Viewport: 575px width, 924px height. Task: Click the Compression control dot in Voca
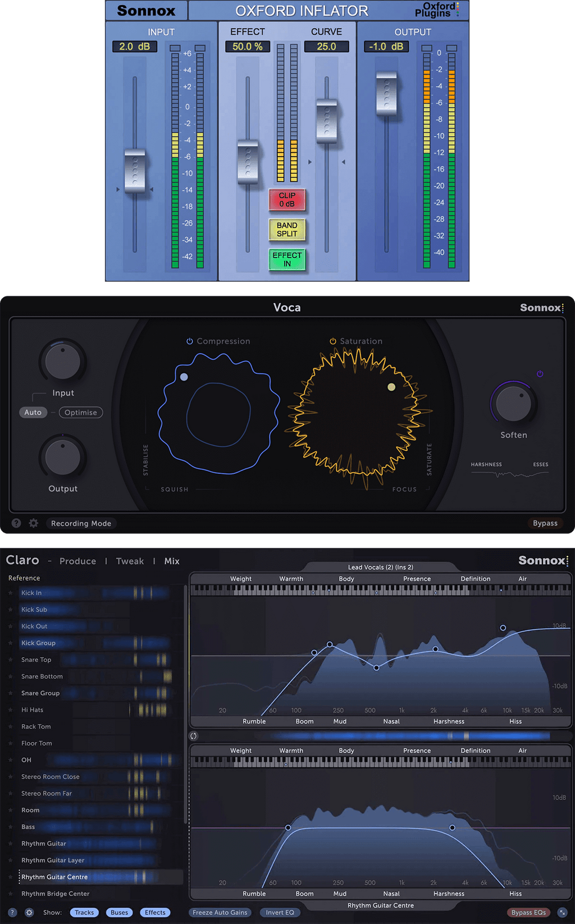(184, 377)
